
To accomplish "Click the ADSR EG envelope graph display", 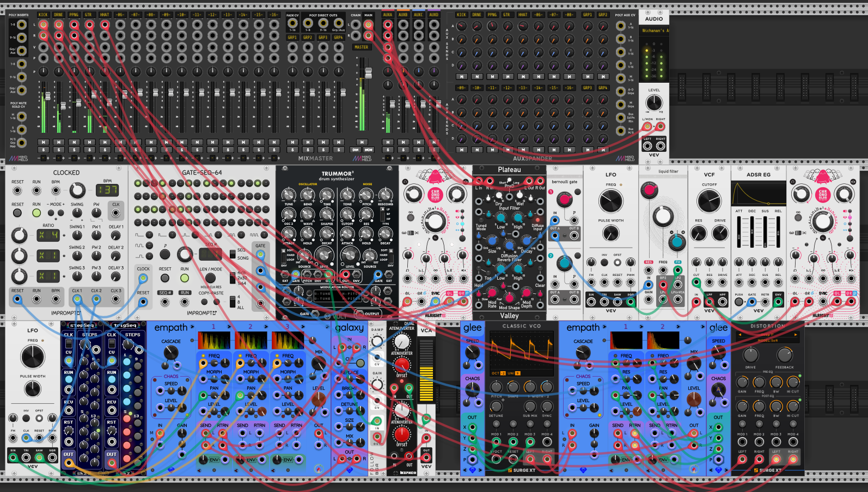I will (x=759, y=194).
